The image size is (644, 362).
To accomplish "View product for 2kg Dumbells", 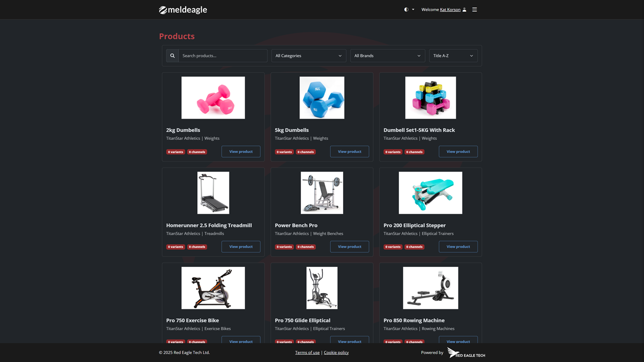I will click(240, 151).
